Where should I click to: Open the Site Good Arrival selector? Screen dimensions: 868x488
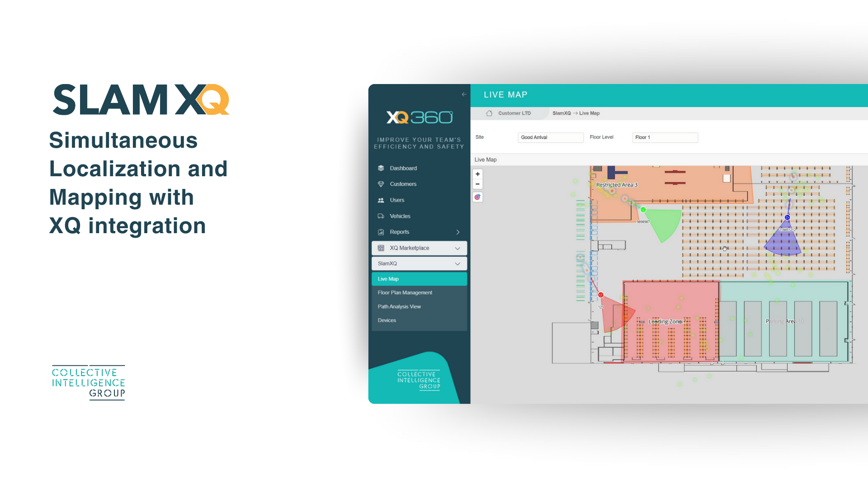(550, 137)
